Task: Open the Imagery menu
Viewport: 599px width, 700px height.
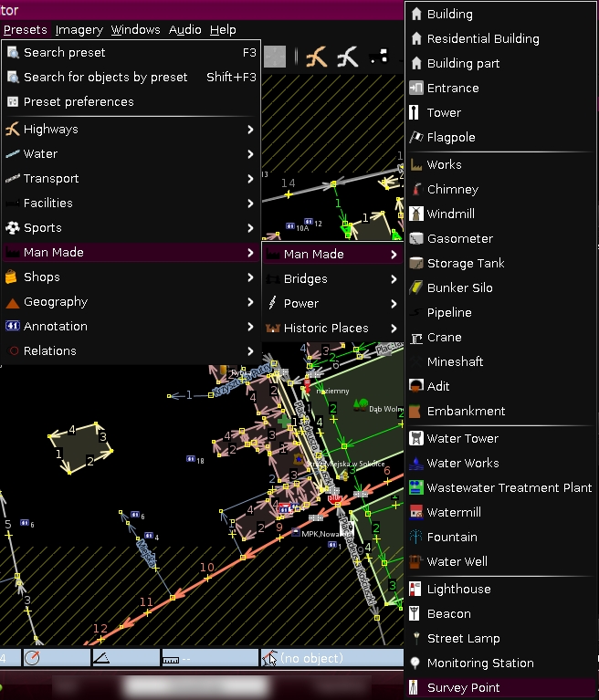Action: point(79,29)
